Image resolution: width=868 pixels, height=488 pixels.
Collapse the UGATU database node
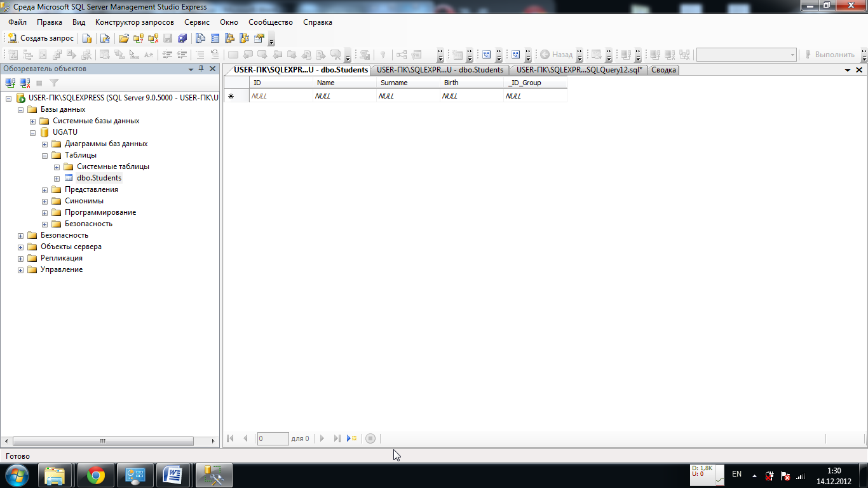[33, 132]
